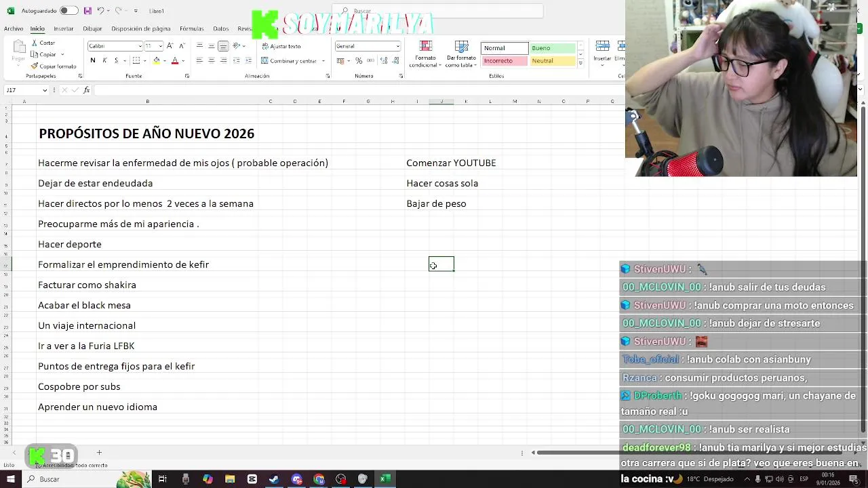Viewport: 868px width, 488px height.
Task: Click the red font color A
Action: pyautogui.click(x=175, y=60)
